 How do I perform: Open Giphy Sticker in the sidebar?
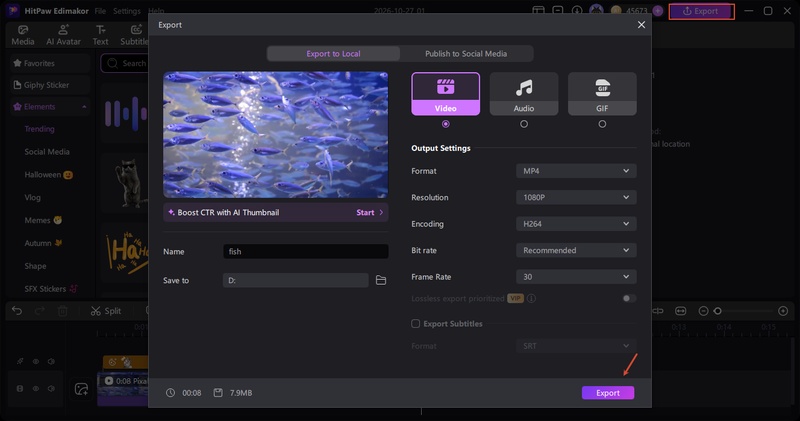click(50, 85)
